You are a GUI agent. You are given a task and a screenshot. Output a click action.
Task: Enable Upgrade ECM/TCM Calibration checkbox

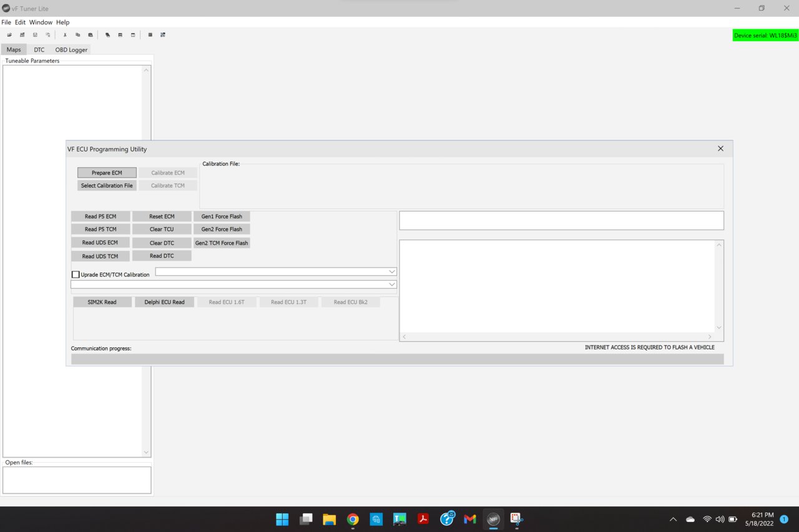(x=76, y=274)
